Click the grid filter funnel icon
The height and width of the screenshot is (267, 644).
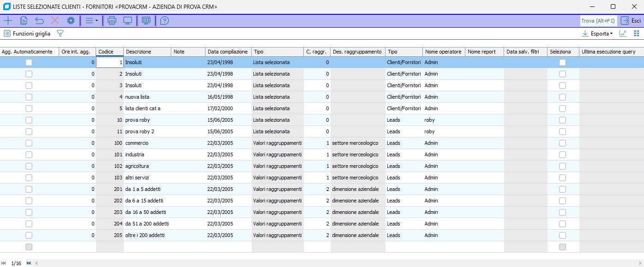(60, 34)
